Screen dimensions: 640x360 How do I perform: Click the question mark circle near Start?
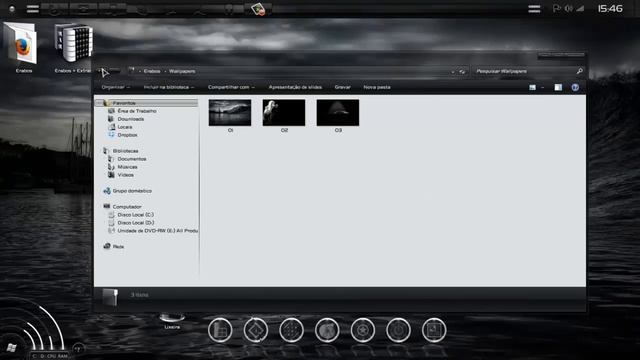coord(78,349)
